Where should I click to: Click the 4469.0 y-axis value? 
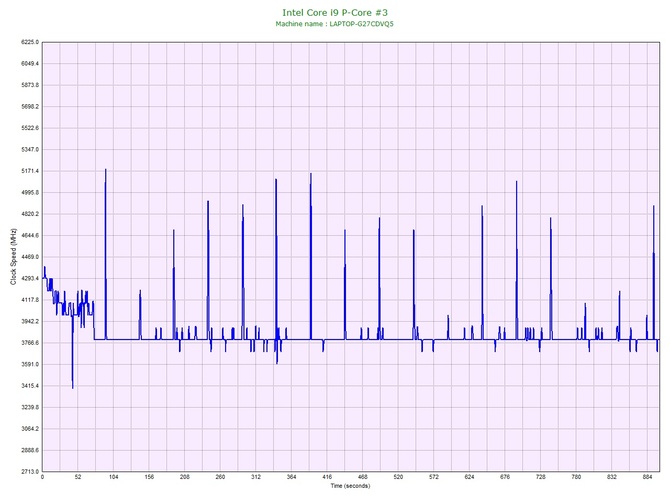(x=30, y=257)
